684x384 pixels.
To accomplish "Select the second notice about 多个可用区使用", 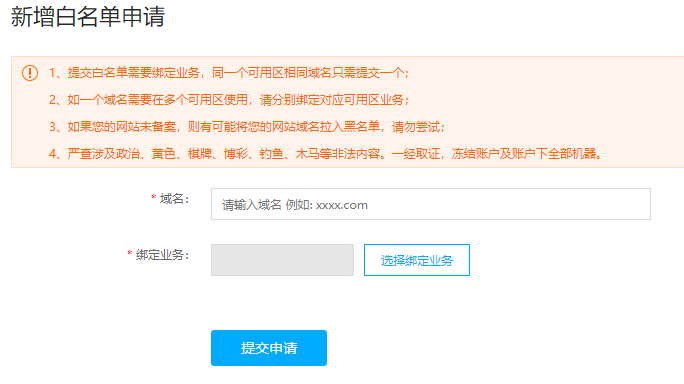I will [x=229, y=100].
